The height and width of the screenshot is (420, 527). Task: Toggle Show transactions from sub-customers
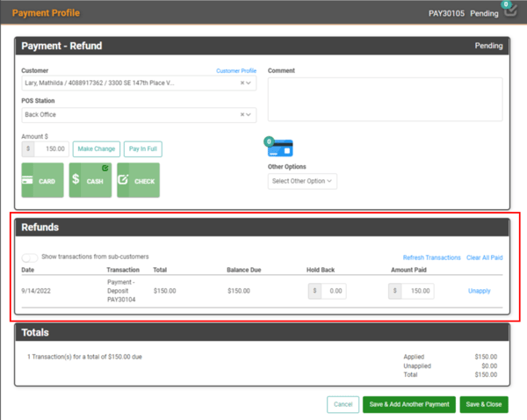(x=30, y=257)
